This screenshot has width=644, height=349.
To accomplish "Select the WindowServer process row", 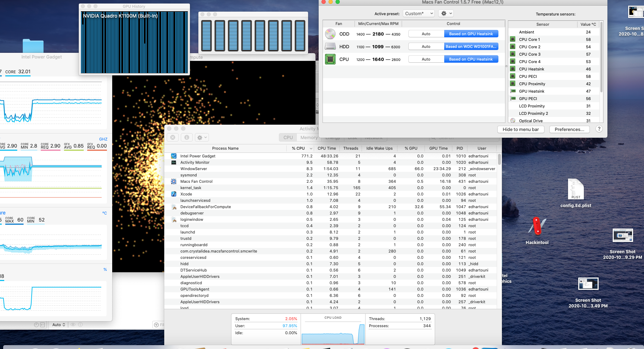I will (x=331, y=169).
